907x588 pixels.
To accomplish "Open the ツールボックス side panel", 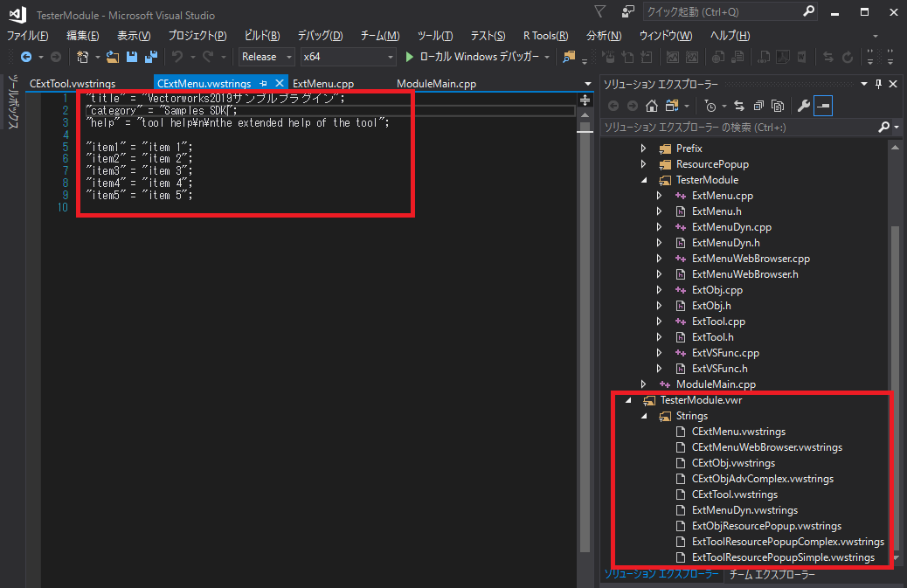I will point(12,101).
